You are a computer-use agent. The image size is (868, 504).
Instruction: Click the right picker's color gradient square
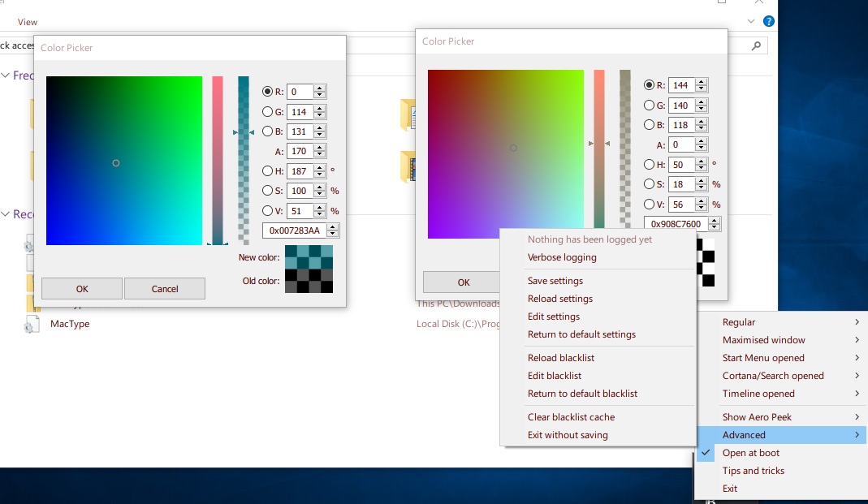(x=505, y=154)
